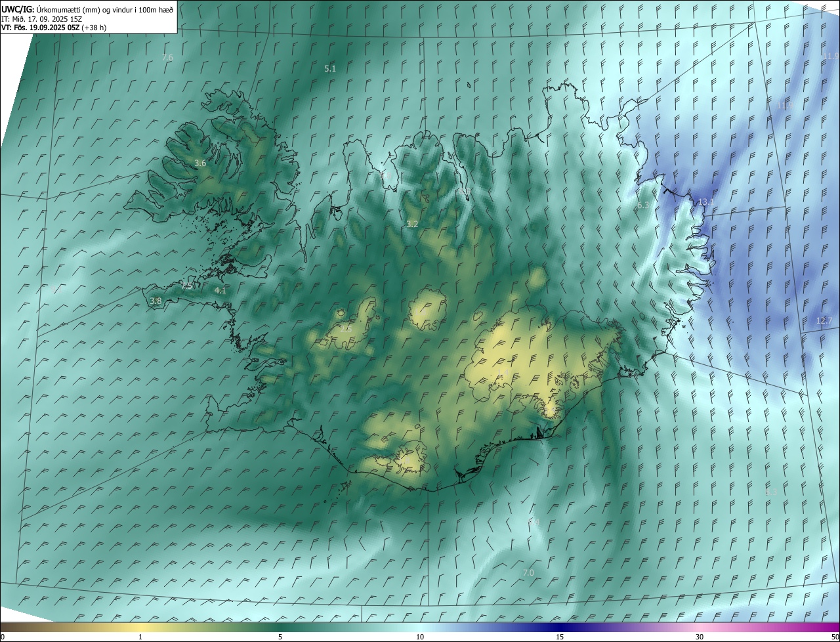Click the map value 7.6
The image size is (840, 642).
tap(167, 58)
